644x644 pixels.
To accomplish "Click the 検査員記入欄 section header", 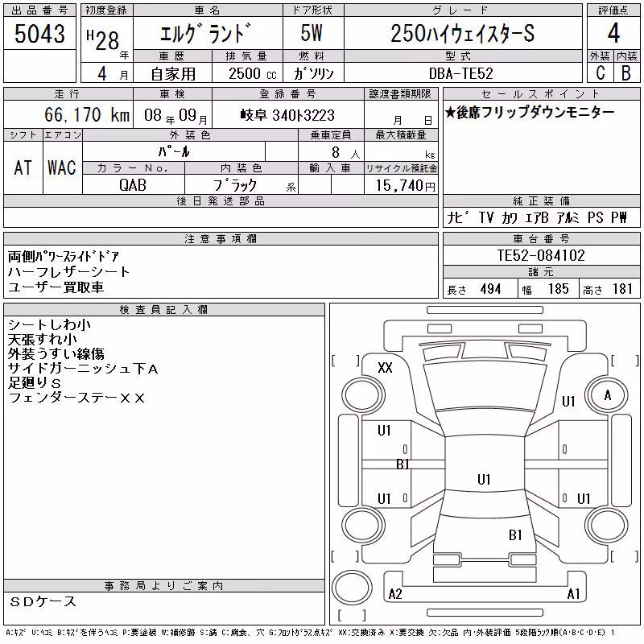I will pyautogui.click(x=164, y=309).
